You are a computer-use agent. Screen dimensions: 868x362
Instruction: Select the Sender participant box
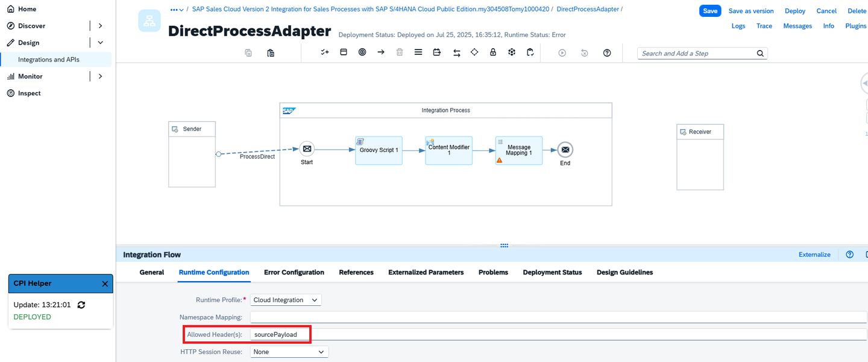192,154
